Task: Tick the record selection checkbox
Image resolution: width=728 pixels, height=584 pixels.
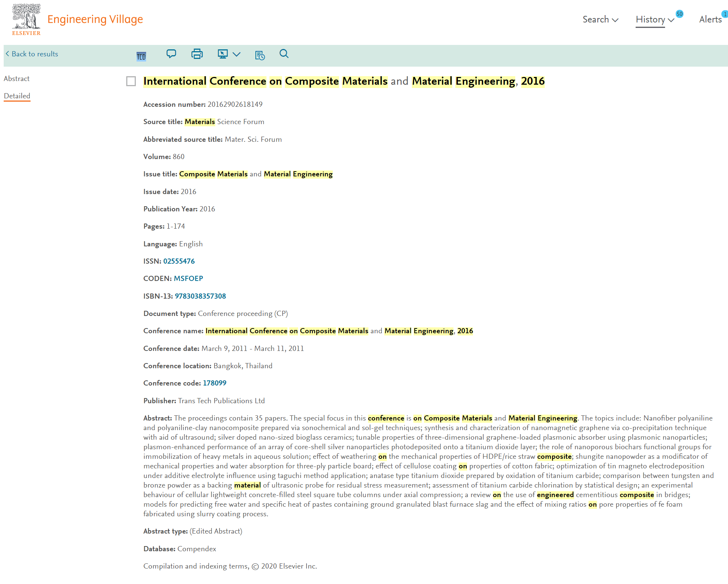Action: 131,81
